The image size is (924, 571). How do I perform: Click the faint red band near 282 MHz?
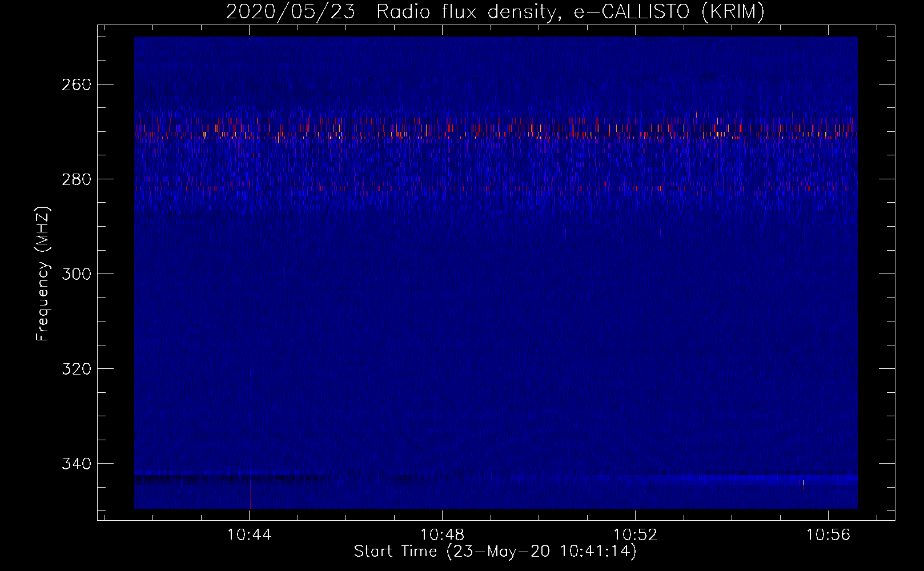pos(496,187)
